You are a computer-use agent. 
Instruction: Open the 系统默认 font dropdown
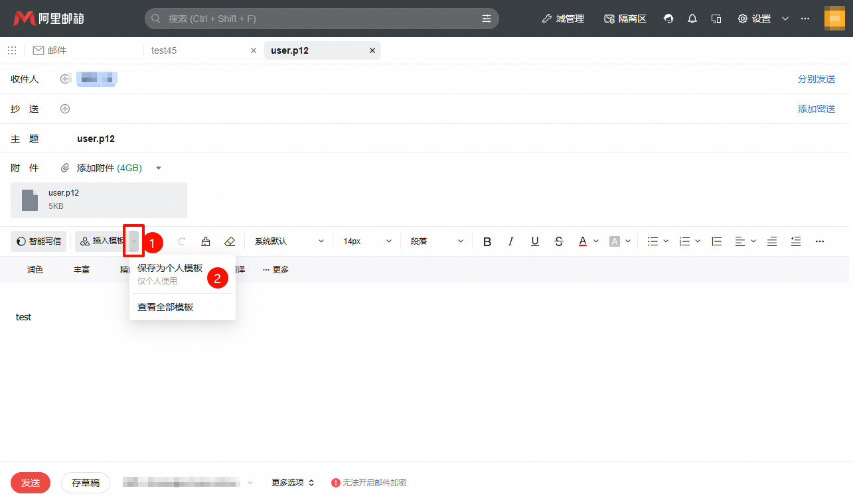[x=289, y=241]
